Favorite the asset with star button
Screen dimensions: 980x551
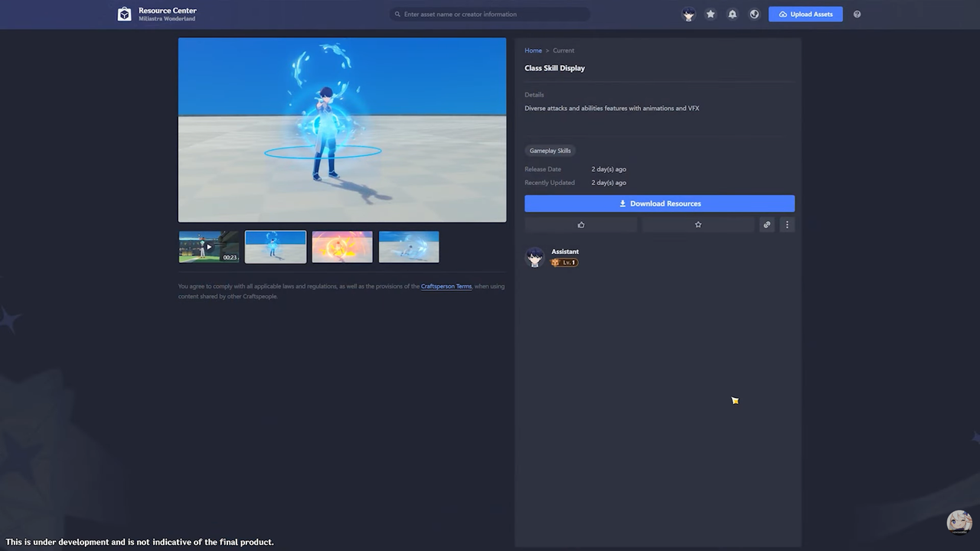click(697, 224)
